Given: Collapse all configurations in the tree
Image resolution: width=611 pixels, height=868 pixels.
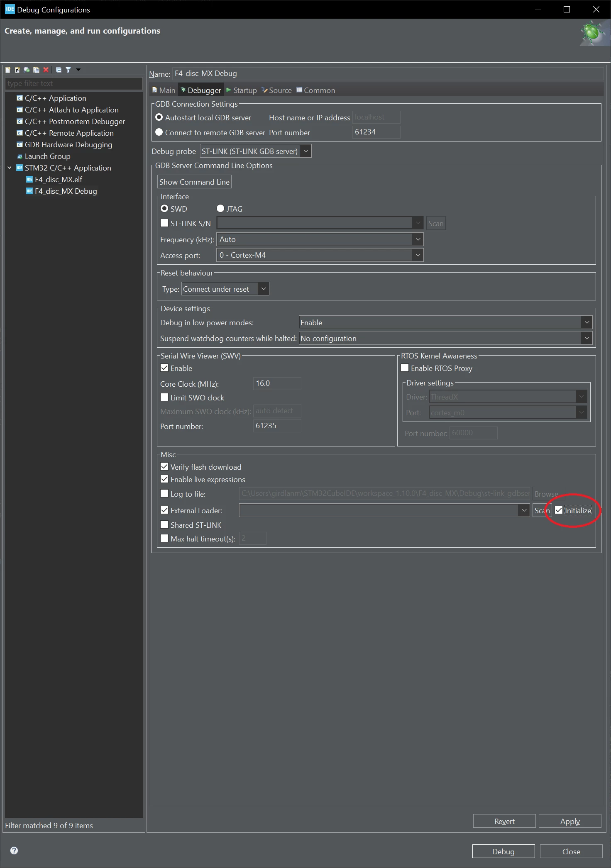Looking at the screenshot, I should pos(59,70).
